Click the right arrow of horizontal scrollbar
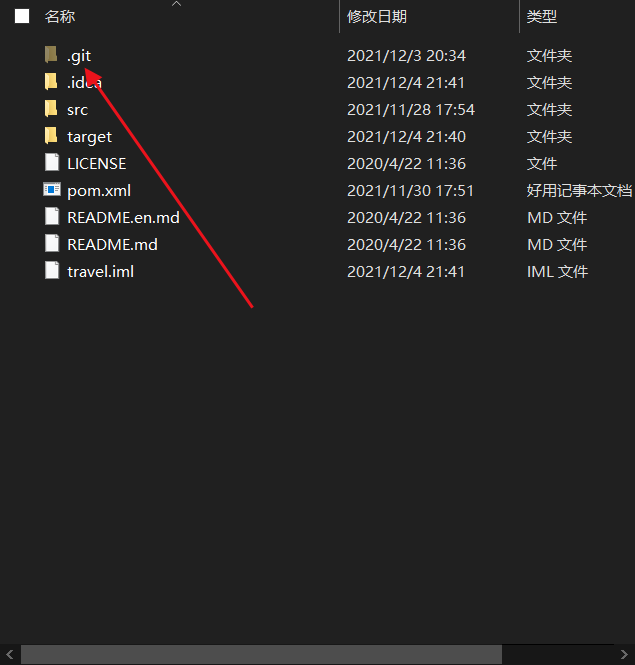 [x=624, y=654]
